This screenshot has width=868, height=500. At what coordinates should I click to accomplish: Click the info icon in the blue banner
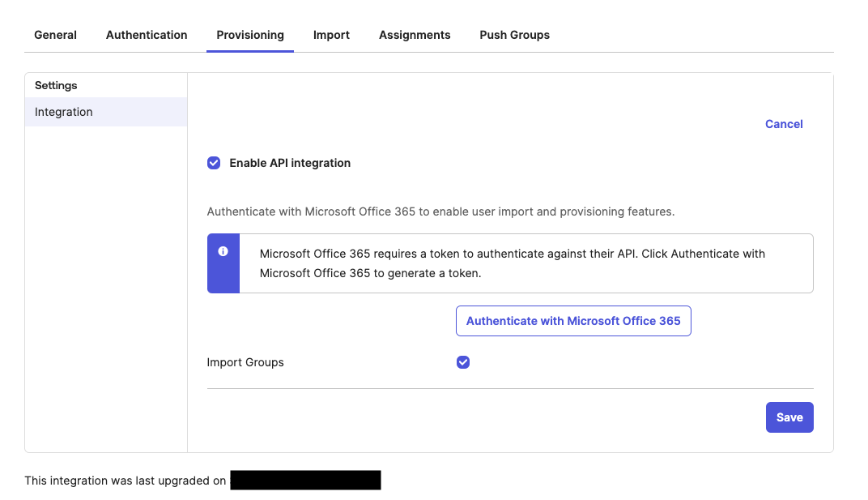click(223, 251)
